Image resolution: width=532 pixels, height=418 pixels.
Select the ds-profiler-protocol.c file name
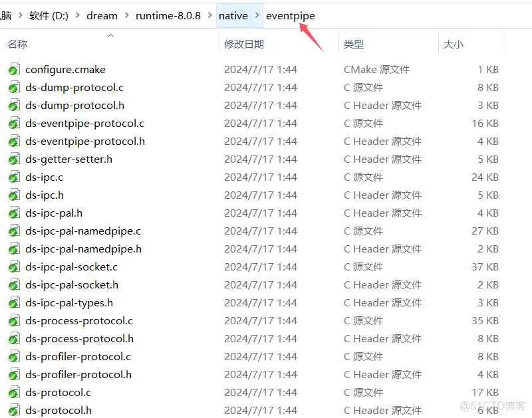click(x=78, y=357)
